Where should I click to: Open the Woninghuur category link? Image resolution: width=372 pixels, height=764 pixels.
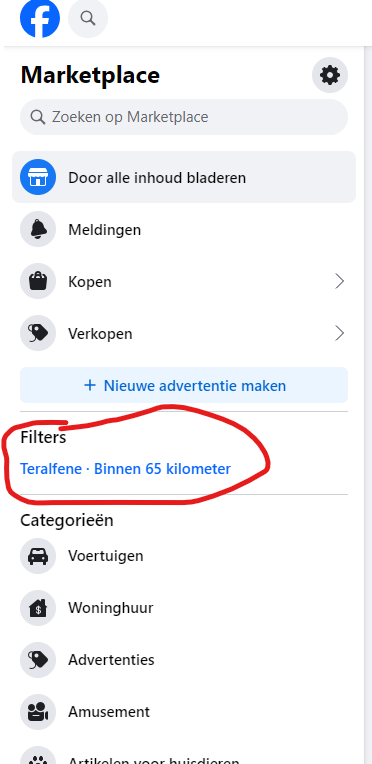(184, 608)
